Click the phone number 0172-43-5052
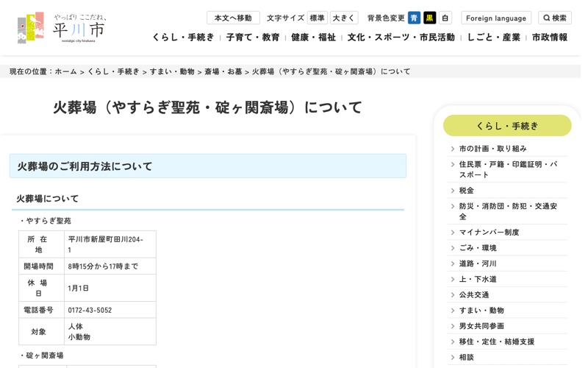This screenshot has height=368, width=588. pos(90,310)
